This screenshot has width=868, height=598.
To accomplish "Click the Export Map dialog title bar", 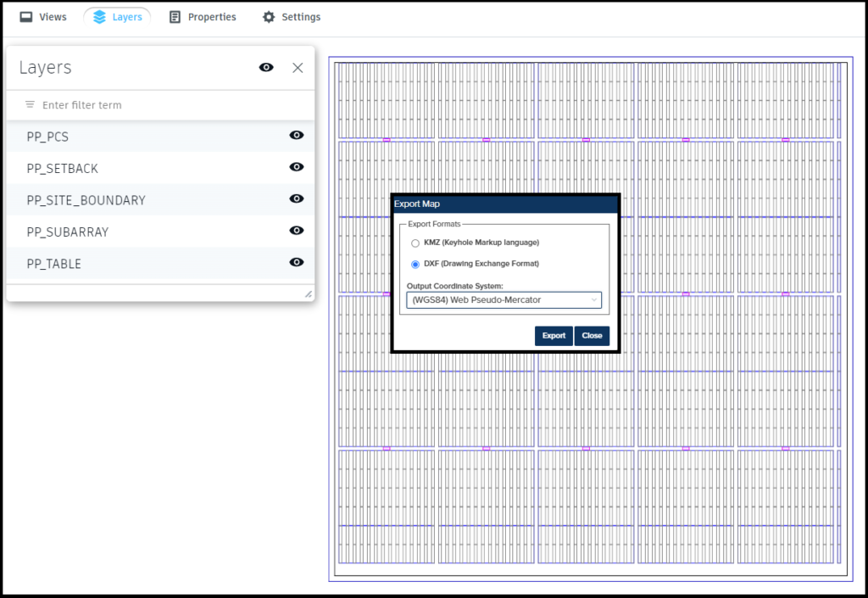I will tap(505, 204).
